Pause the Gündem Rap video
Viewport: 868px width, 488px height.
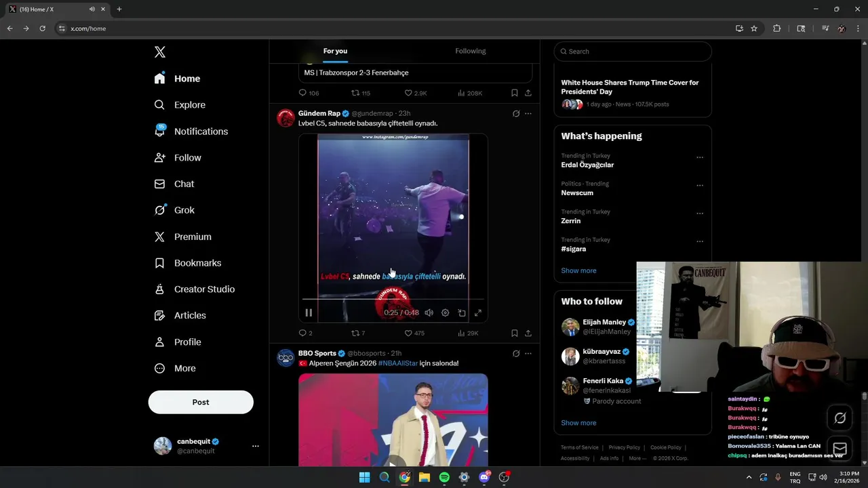click(x=309, y=312)
